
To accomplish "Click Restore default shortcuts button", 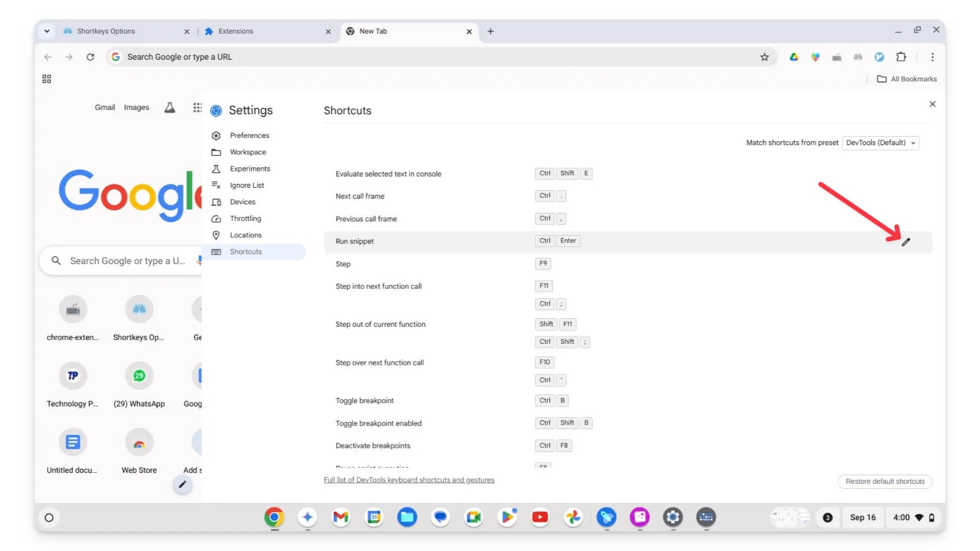I will [884, 482].
